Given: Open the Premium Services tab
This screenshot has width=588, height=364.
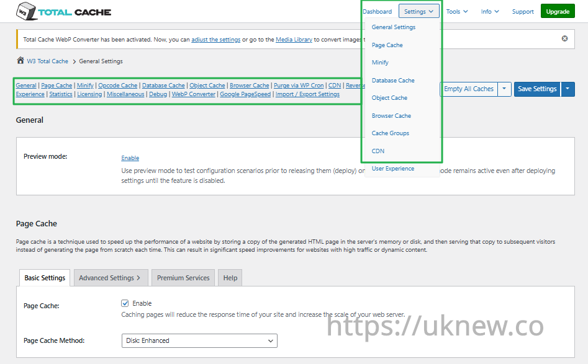Looking at the screenshot, I should pos(183,278).
